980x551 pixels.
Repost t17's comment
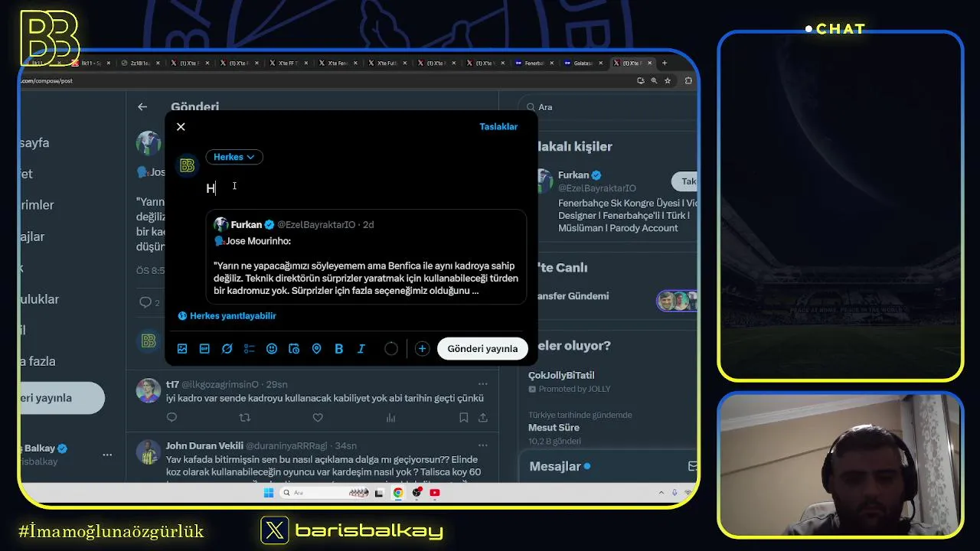pos(245,418)
